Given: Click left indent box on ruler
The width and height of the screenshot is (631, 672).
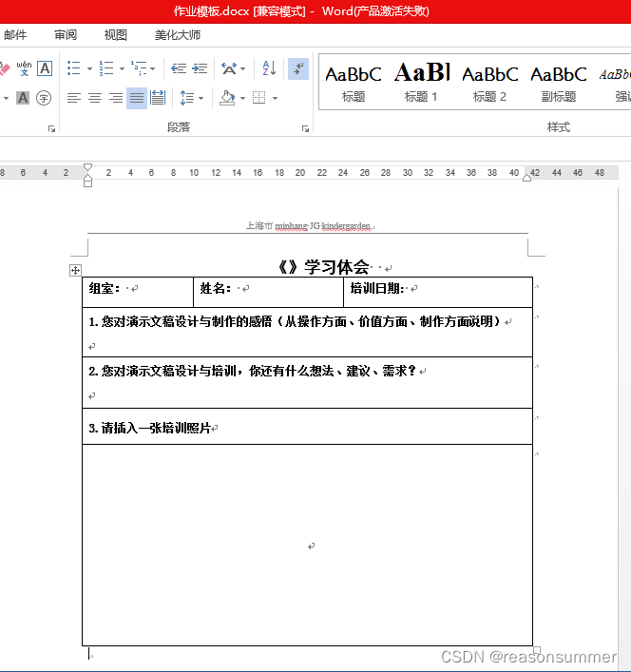Looking at the screenshot, I should 87,184.
